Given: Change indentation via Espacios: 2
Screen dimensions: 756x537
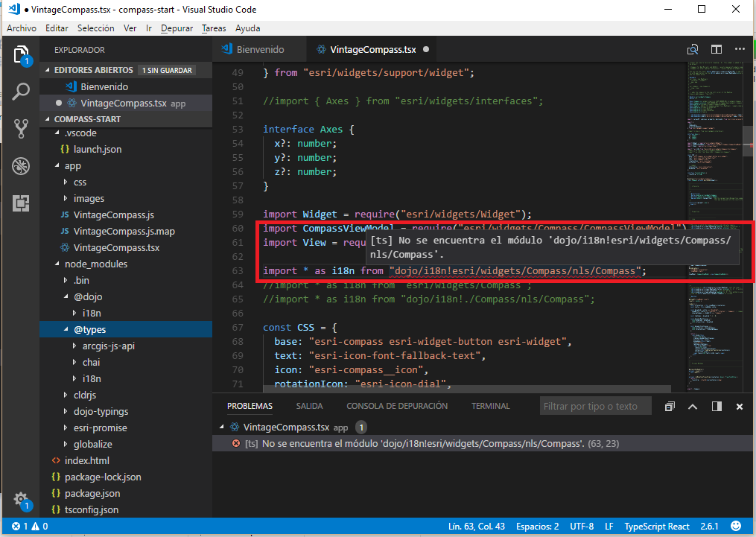Looking at the screenshot, I should tap(538, 527).
